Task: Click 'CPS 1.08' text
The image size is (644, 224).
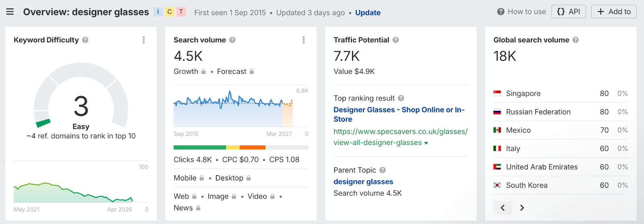Action: [x=284, y=160]
